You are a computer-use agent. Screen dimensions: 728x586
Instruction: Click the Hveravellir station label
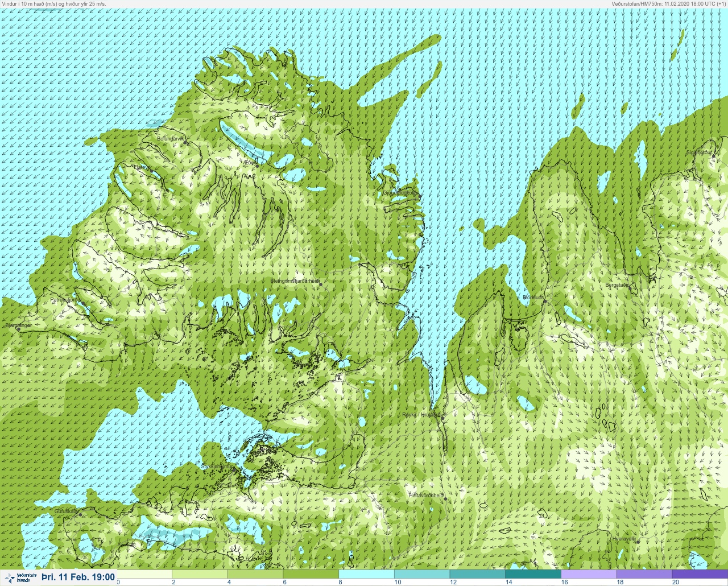[x=623, y=538]
